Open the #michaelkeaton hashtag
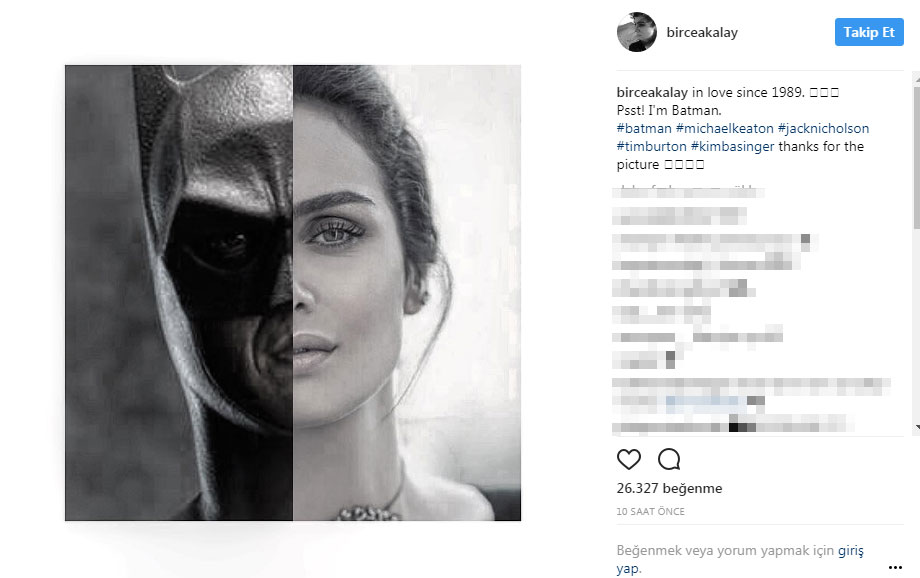This screenshot has height=578, width=920. pyautogui.click(x=725, y=128)
